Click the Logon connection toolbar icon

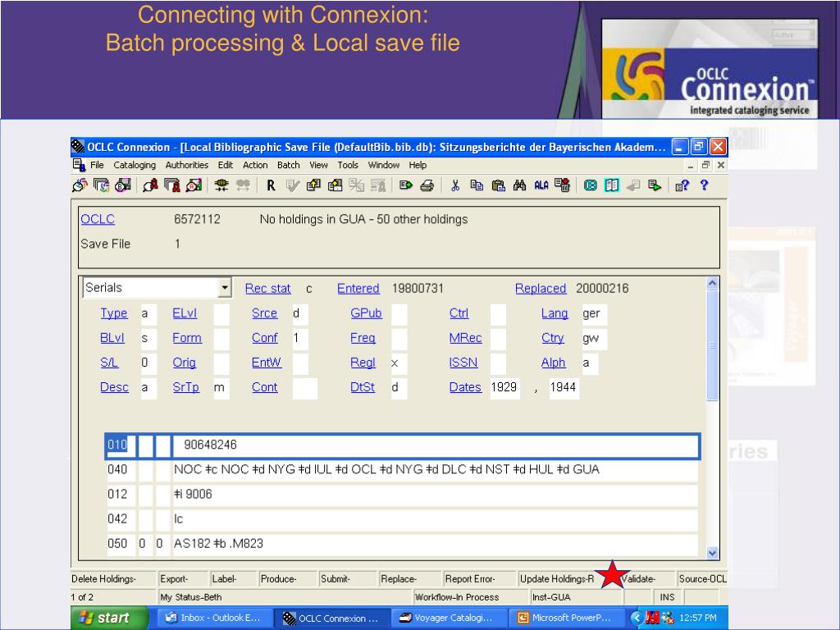point(221,185)
